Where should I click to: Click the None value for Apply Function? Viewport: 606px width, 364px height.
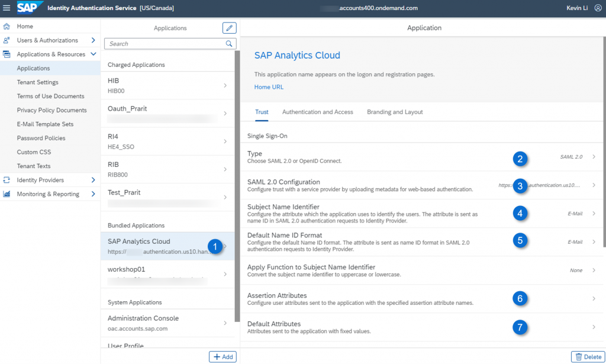coord(576,270)
